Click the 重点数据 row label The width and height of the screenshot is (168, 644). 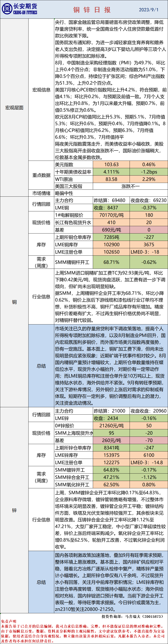click(41, 175)
